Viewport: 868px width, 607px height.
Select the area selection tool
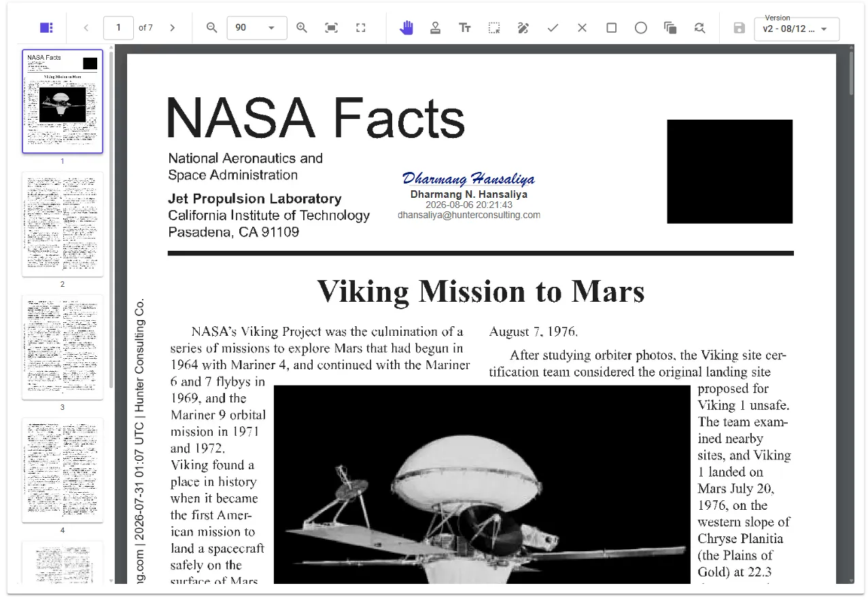coord(494,28)
